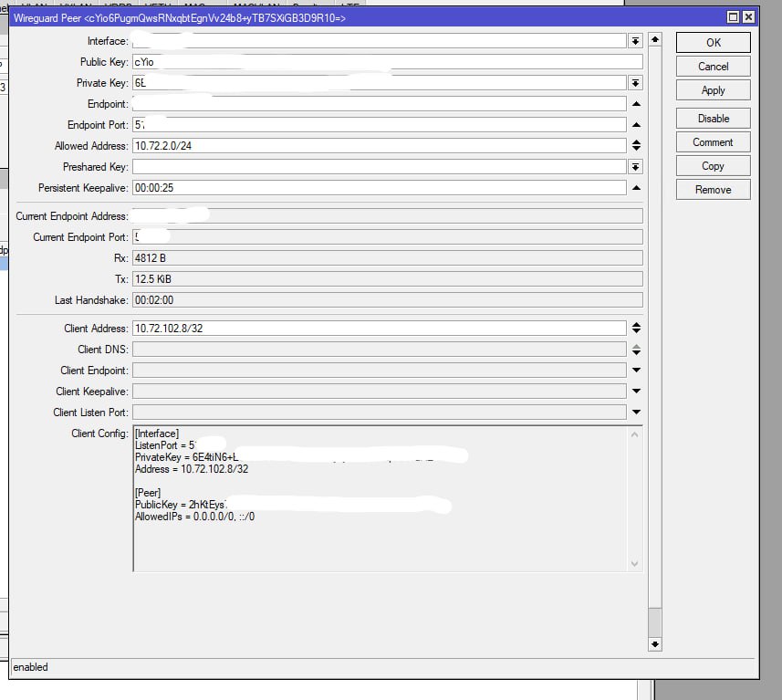Expand the Private Key dropdown arrow

click(635, 83)
